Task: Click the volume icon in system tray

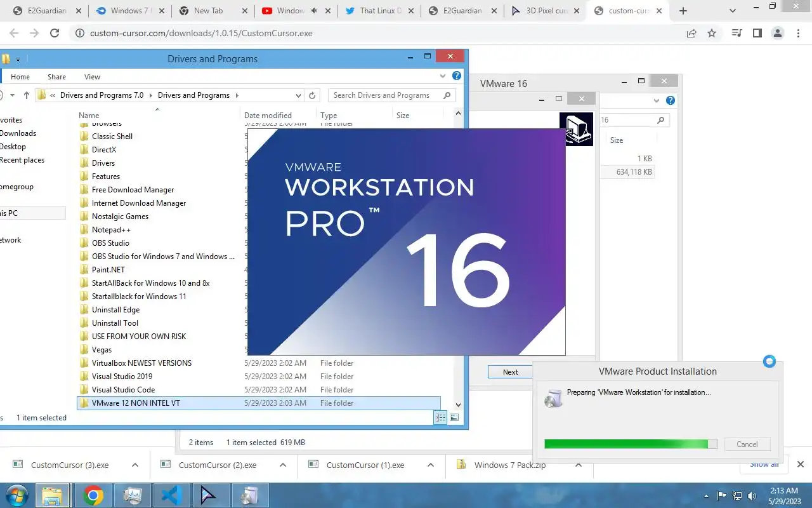Action: tap(752, 496)
